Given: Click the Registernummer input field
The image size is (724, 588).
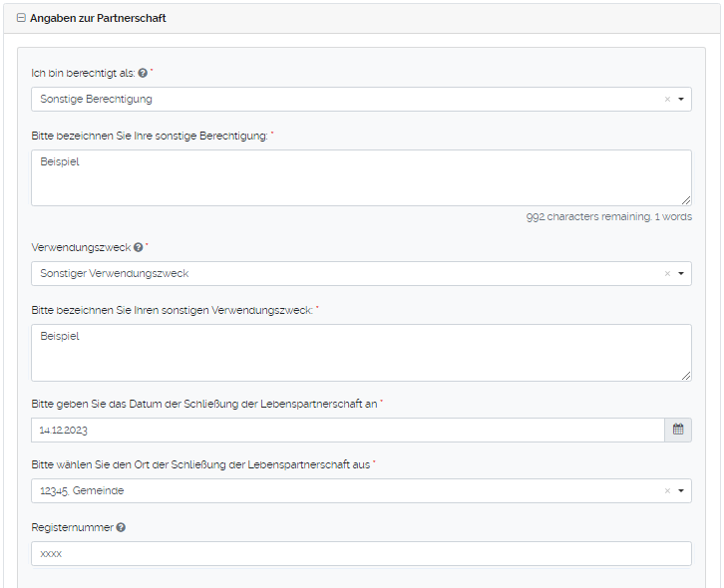Looking at the screenshot, I should click(x=361, y=553).
